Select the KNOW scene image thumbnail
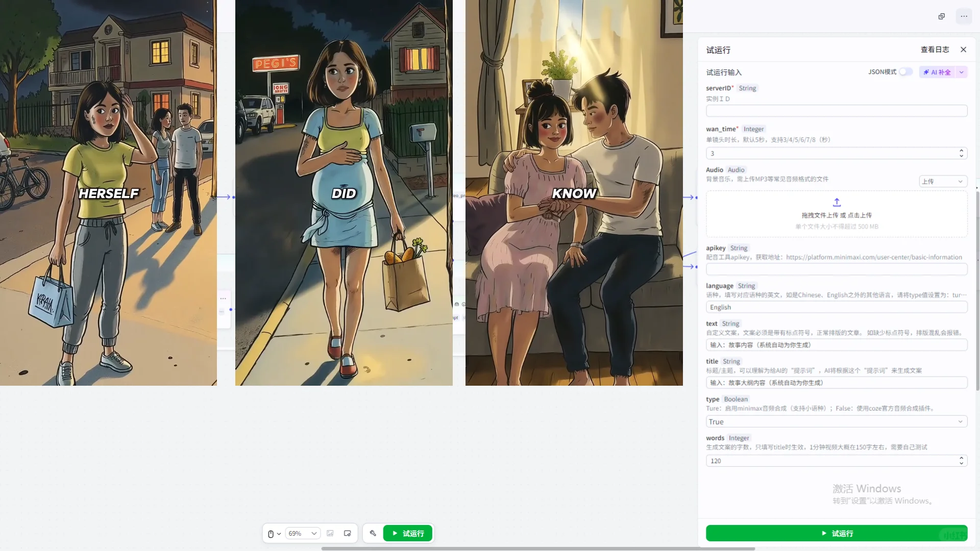This screenshot has width=980, height=551. point(574,193)
